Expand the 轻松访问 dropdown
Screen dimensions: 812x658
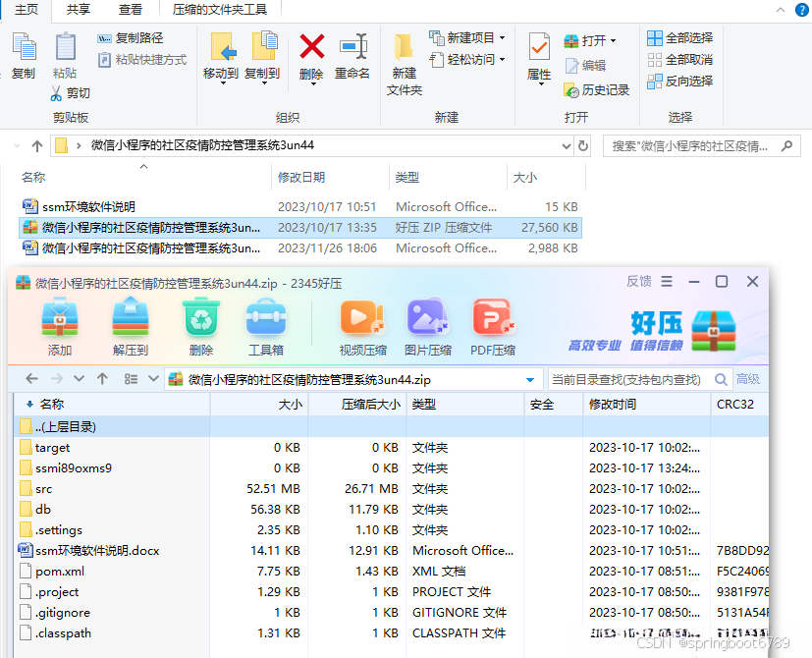point(503,60)
